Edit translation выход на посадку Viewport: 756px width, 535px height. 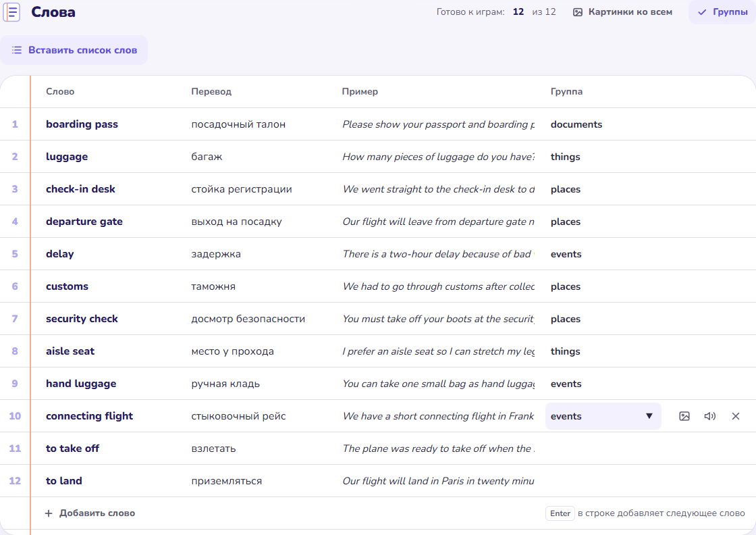coord(236,222)
